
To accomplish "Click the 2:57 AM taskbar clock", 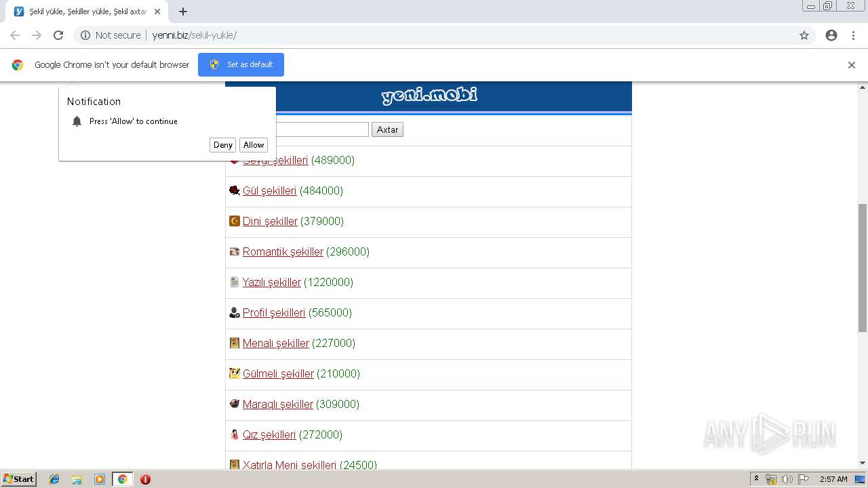I will (x=833, y=479).
